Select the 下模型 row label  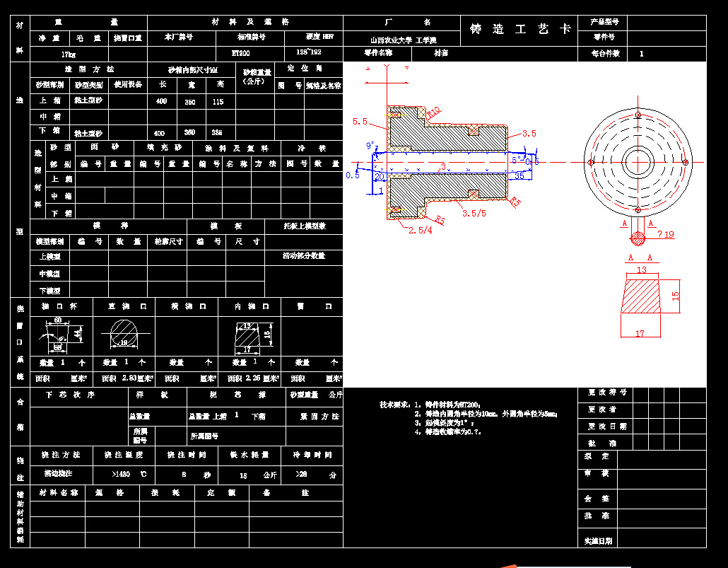pyautogui.click(x=49, y=291)
